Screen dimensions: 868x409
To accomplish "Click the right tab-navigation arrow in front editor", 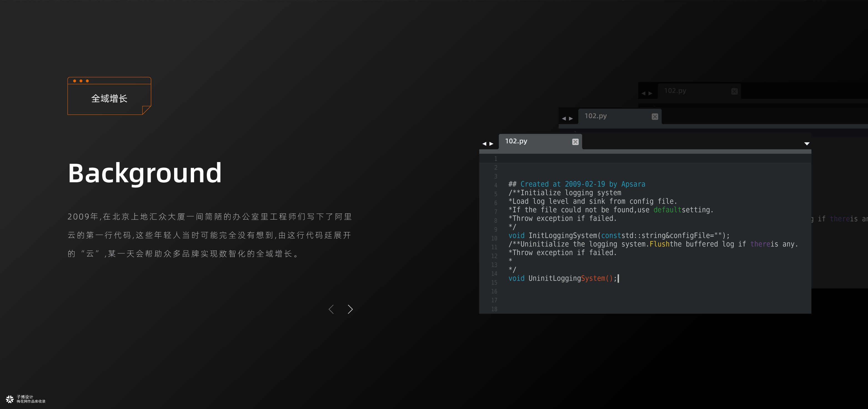I will tap(492, 144).
